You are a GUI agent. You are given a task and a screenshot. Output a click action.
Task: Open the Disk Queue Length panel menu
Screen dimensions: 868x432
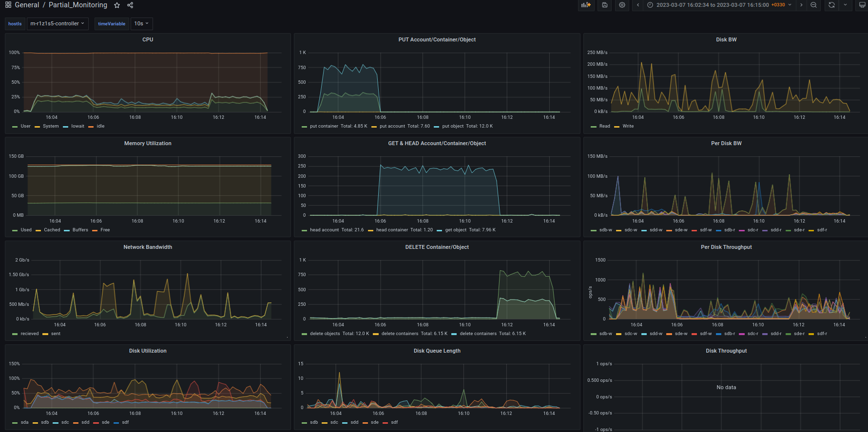[x=437, y=351]
